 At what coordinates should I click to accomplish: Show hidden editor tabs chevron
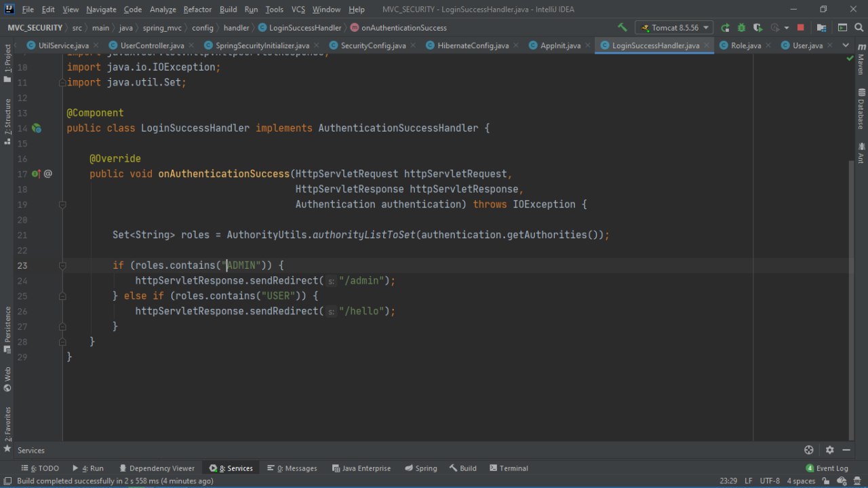tap(846, 45)
